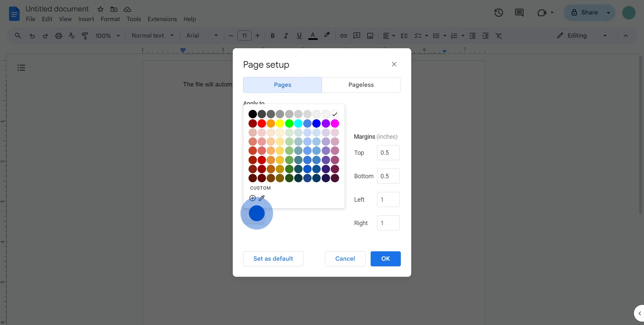644x325 pixels.
Task: Edit the Bottom margin field
Action: pyautogui.click(x=388, y=176)
